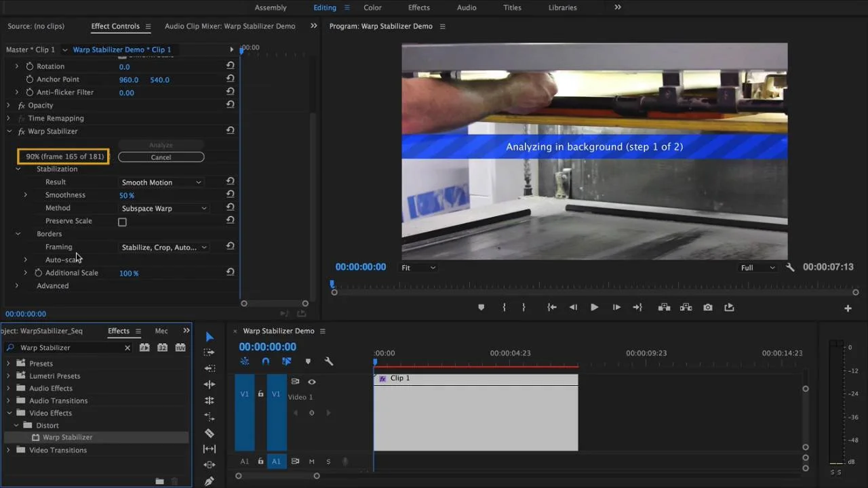Click the Play button in Program monitor
The width and height of the screenshot is (868, 488).
[x=594, y=307]
